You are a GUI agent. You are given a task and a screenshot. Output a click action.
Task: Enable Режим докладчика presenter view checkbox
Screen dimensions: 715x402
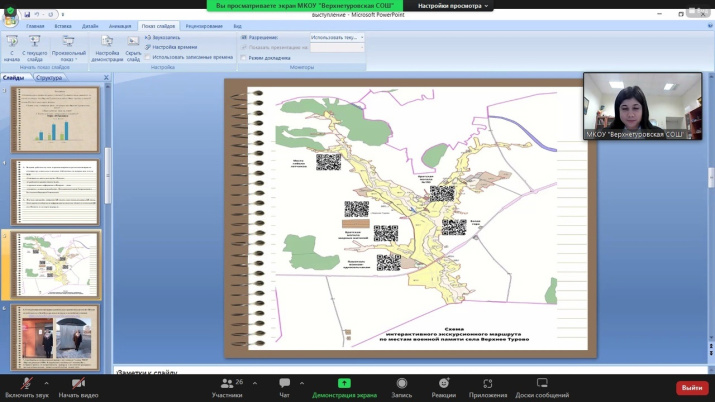(244, 58)
